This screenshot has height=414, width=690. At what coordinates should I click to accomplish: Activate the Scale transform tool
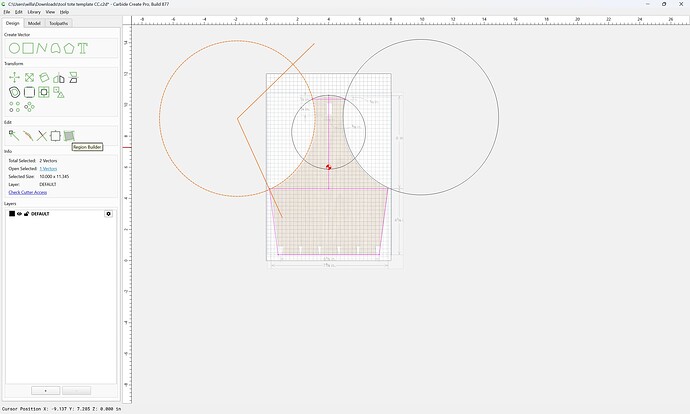(29, 78)
